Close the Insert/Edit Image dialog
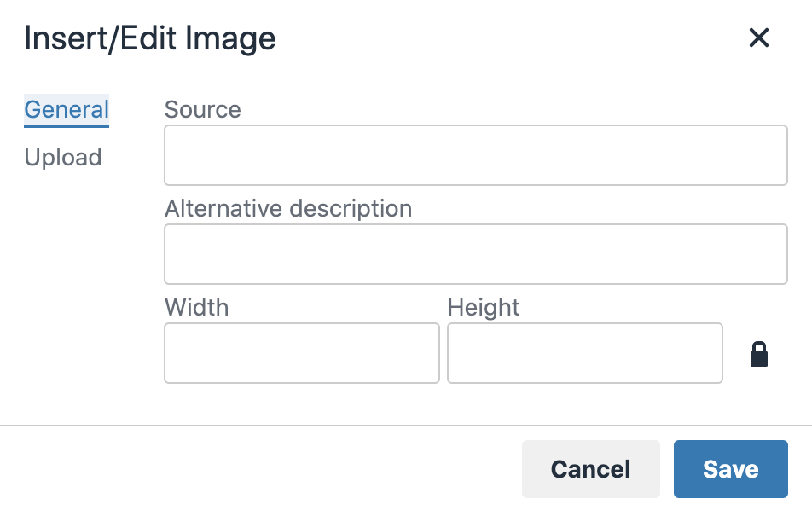812x510 pixels. (758, 38)
